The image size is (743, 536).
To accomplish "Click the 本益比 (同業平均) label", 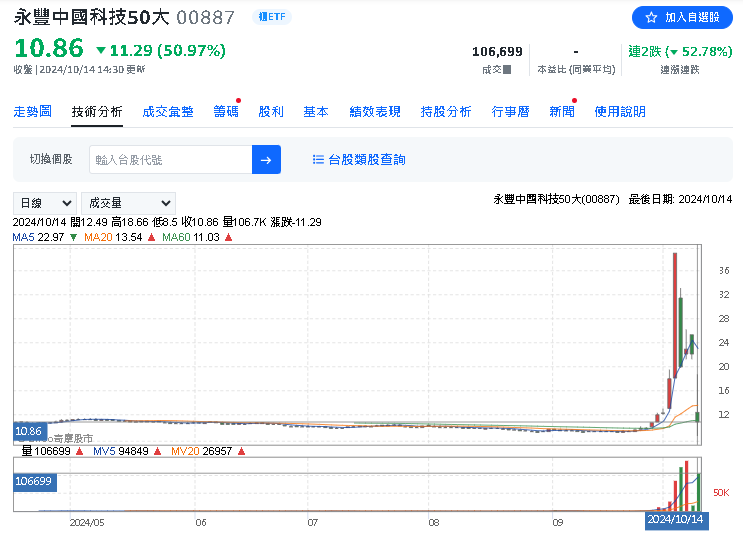I will pos(576,70).
